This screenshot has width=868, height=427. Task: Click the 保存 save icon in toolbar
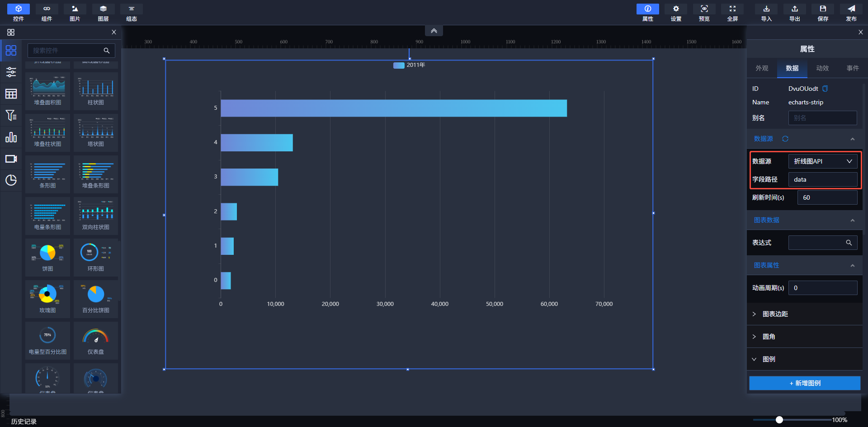coord(823,13)
